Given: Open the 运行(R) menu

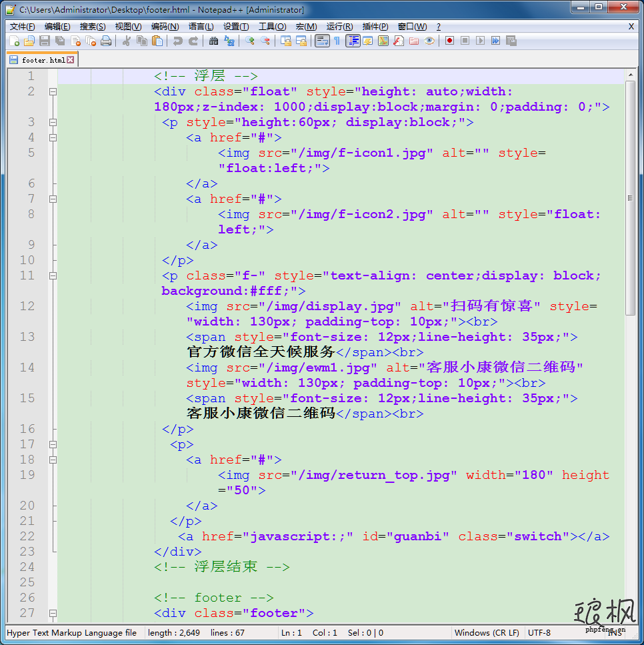Looking at the screenshot, I should click(340, 27).
